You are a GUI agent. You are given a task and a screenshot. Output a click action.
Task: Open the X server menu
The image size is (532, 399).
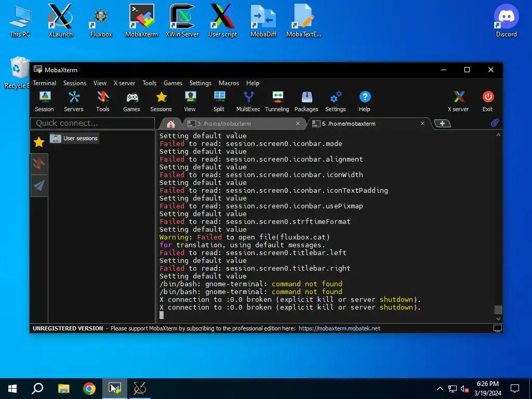point(124,83)
